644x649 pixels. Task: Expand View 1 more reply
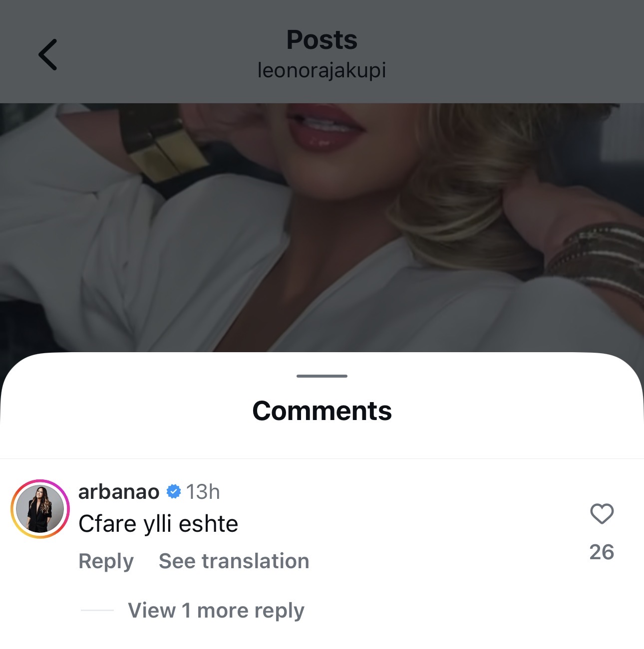[x=216, y=610]
